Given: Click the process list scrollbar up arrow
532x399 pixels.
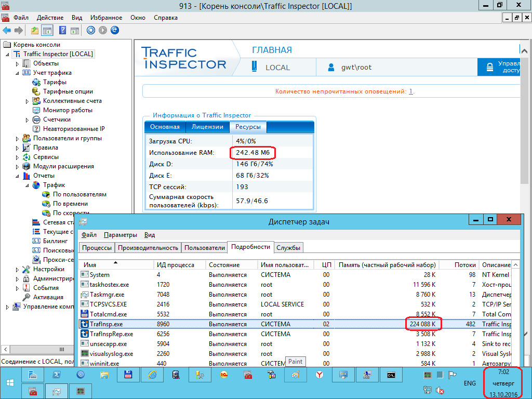Looking at the screenshot, I should pyautogui.click(x=515, y=264).
